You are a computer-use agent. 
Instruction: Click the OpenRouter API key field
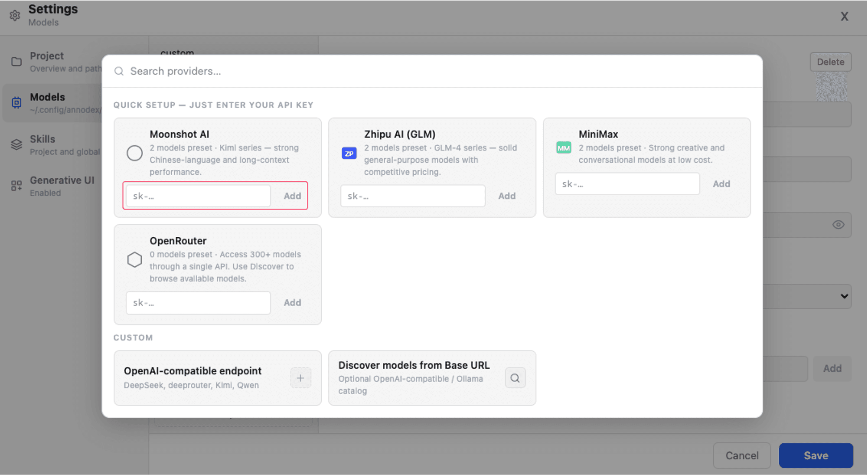[198, 303]
